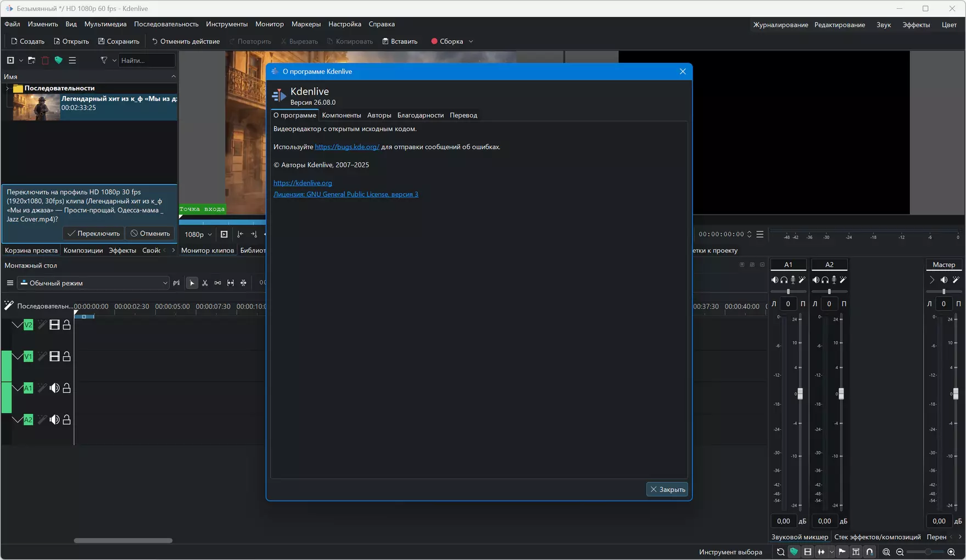
Task: Switch to the Компоненты tab in the About dialog
Action: [x=342, y=115]
